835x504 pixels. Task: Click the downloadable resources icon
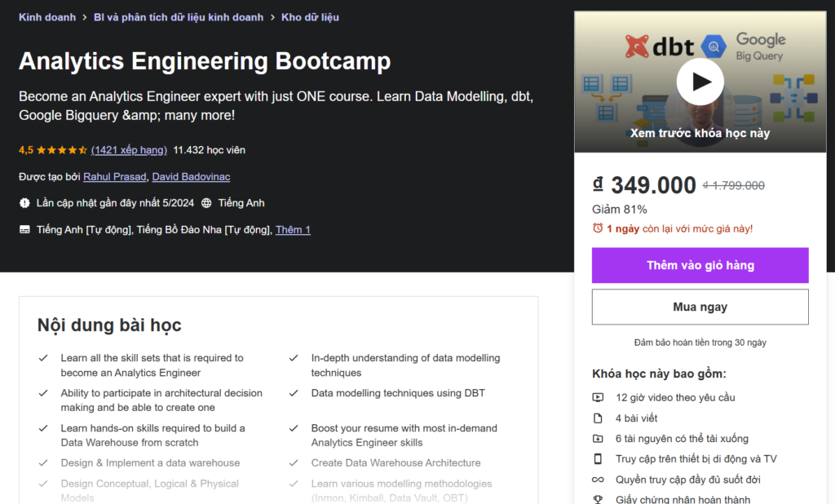598,439
